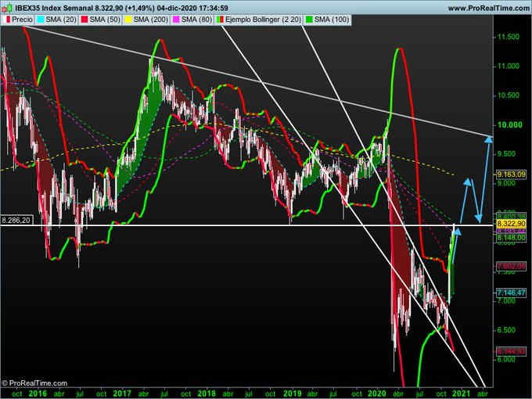Screen dimensions: 532x399
Task: Click the red 6.144,93 value tag
Action: point(511,351)
